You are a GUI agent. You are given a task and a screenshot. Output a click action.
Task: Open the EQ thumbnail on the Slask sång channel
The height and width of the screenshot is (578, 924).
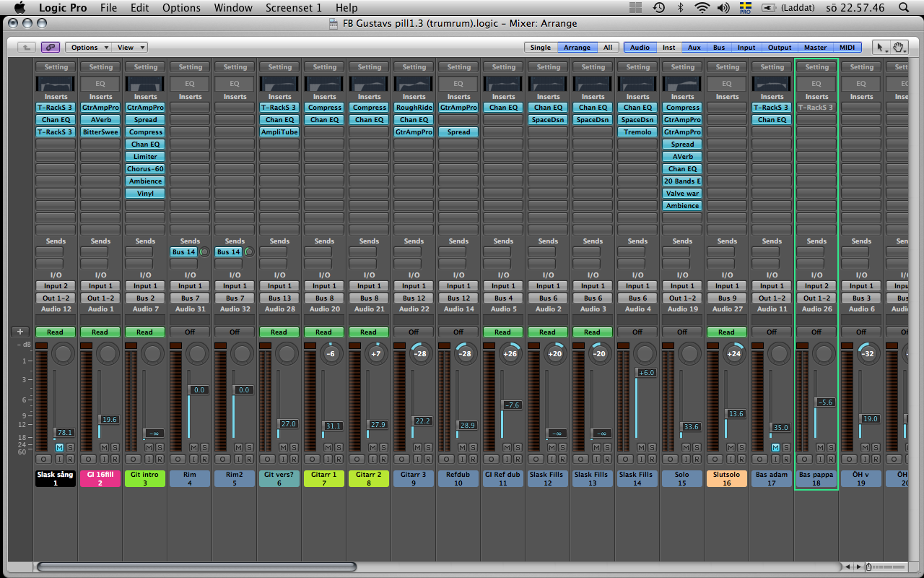coord(56,83)
